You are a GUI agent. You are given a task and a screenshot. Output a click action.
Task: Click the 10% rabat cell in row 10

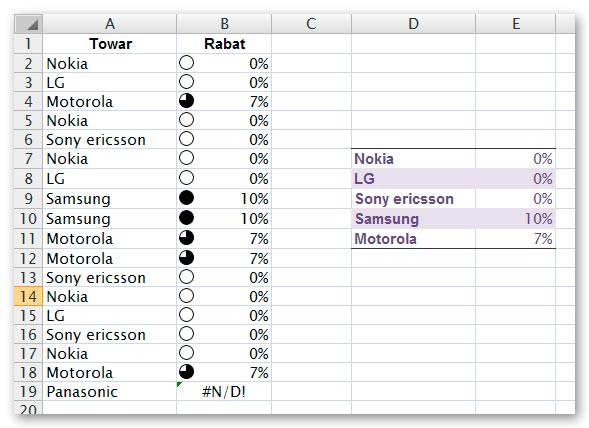[224, 218]
